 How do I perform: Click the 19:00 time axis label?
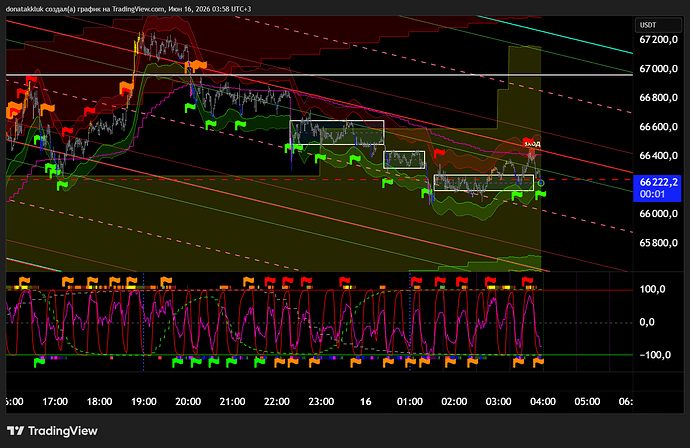(144, 402)
